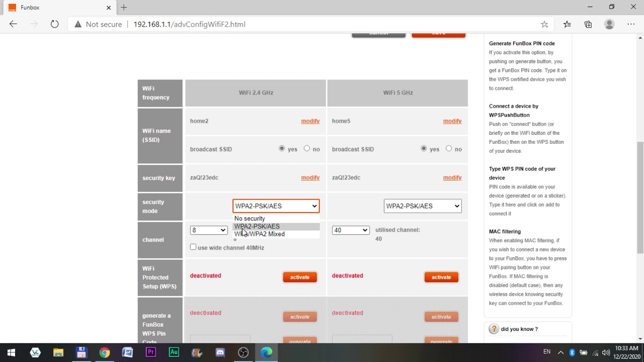Image resolution: width=644 pixels, height=362 pixels.
Task: Open volume control in system tray
Action: click(606, 352)
